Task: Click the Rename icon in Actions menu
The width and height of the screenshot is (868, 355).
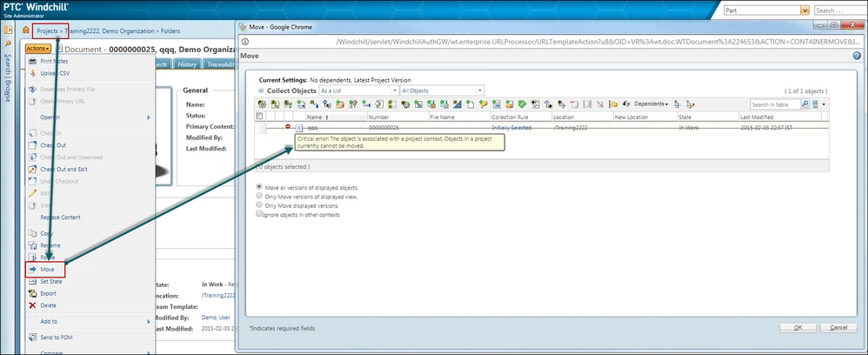Action: click(x=32, y=244)
